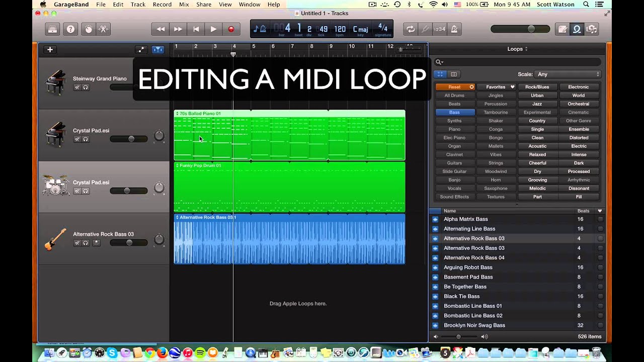This screenshot has height=362, width=644.
Task: Select the Piano keyword button
Action: pyautogui.click(x=454, y=129)
